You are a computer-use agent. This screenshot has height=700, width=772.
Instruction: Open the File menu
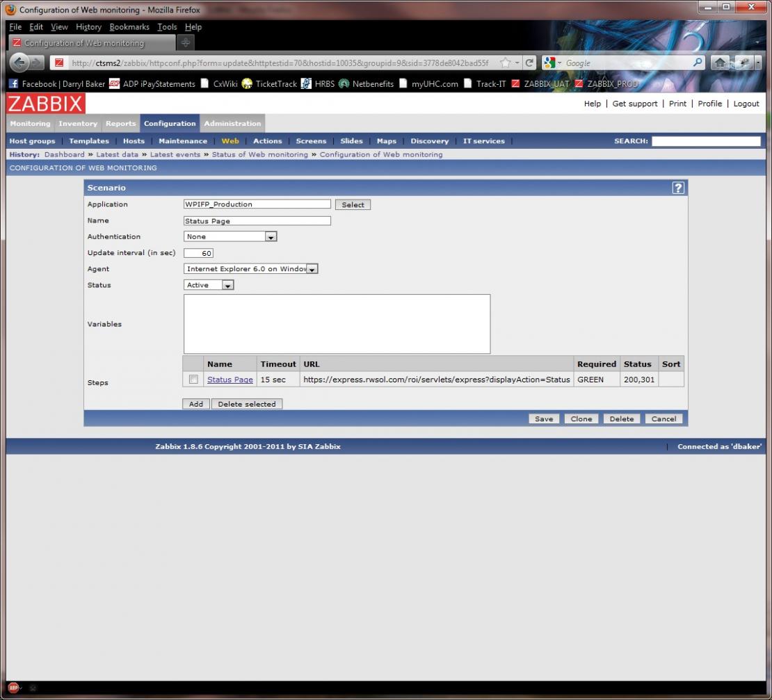tap(15, 26)
